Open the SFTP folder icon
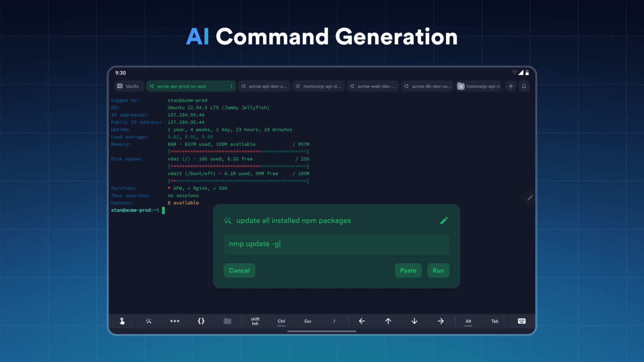Viewport: 644px width, 362px height. [227, 321]
